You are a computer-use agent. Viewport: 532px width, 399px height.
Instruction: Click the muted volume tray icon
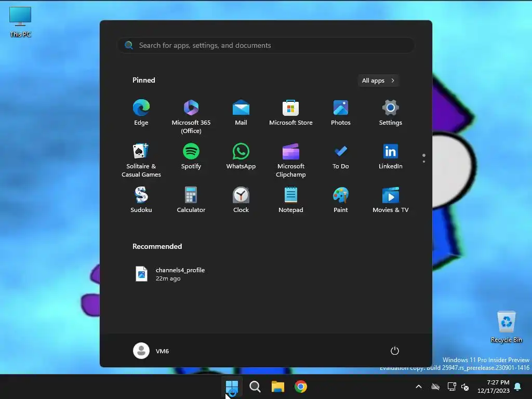(x=465, y=387)
